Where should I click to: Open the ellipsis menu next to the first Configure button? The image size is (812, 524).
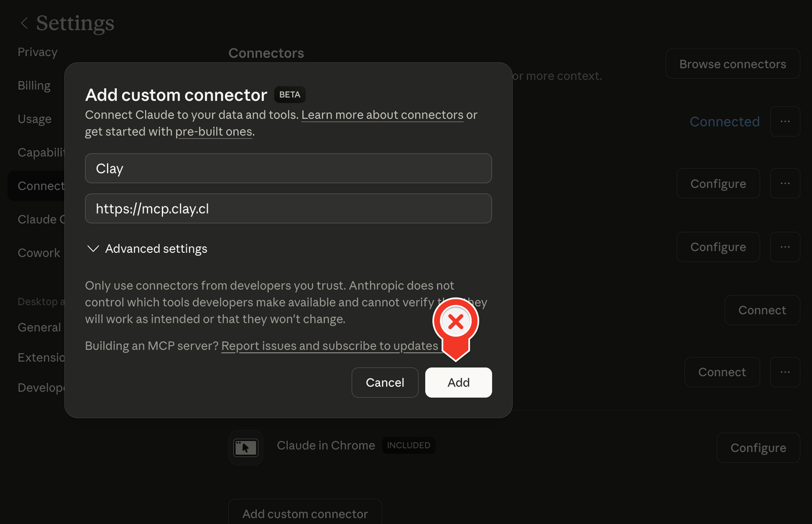pyautogui.click(x=785, y=183)
